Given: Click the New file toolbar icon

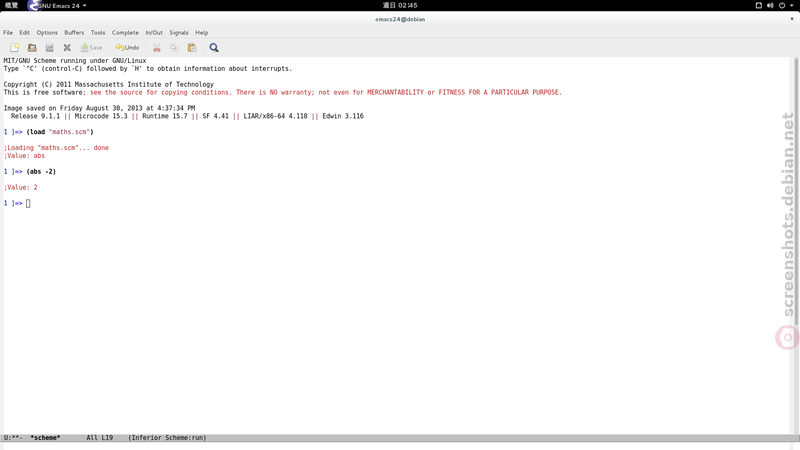Looking at the screenshot, I should 14,47.
